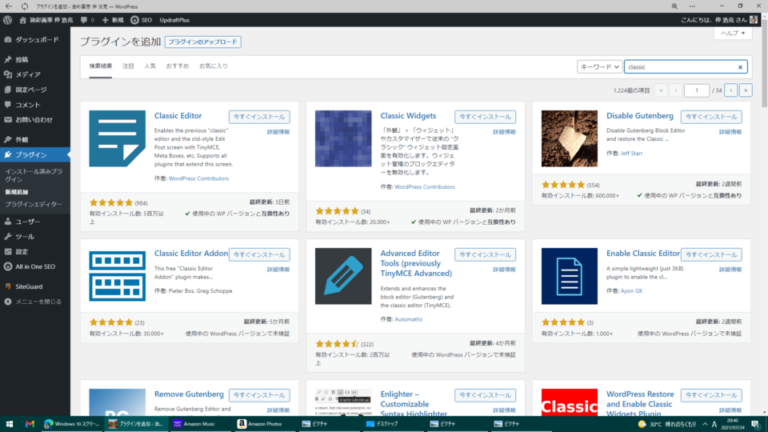Viewport: 768px width, 432px height.
Task: Open Gmail from the taskbar
Action: point(30,424)
